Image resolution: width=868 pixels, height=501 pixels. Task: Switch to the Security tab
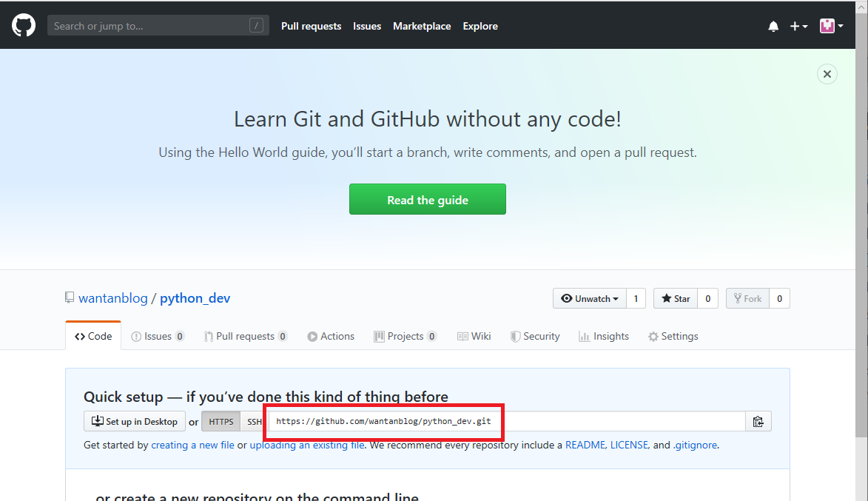tap(535, 336)
